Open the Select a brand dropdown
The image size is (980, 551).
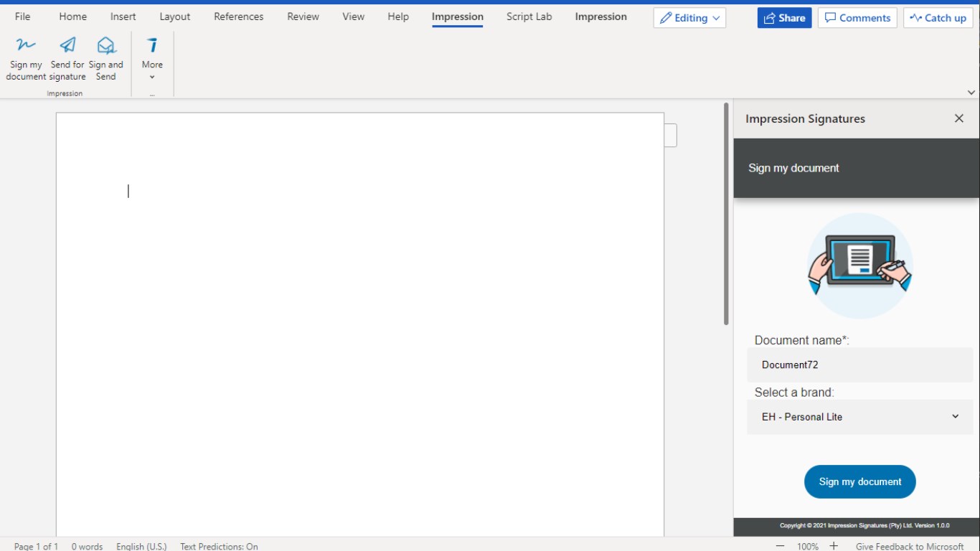[x=859, y=417]
